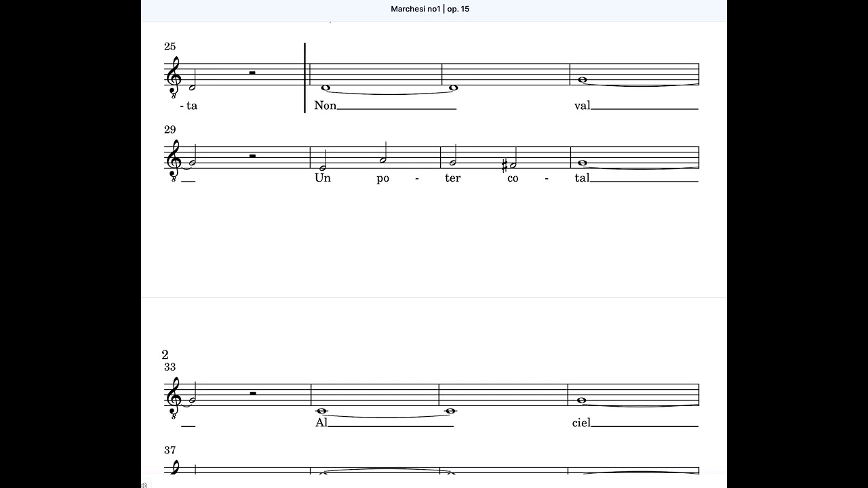Click the title 'Marchesi no1 | op. 15'
Viewport: 868px width, 488px height.
tap(430, 9)
